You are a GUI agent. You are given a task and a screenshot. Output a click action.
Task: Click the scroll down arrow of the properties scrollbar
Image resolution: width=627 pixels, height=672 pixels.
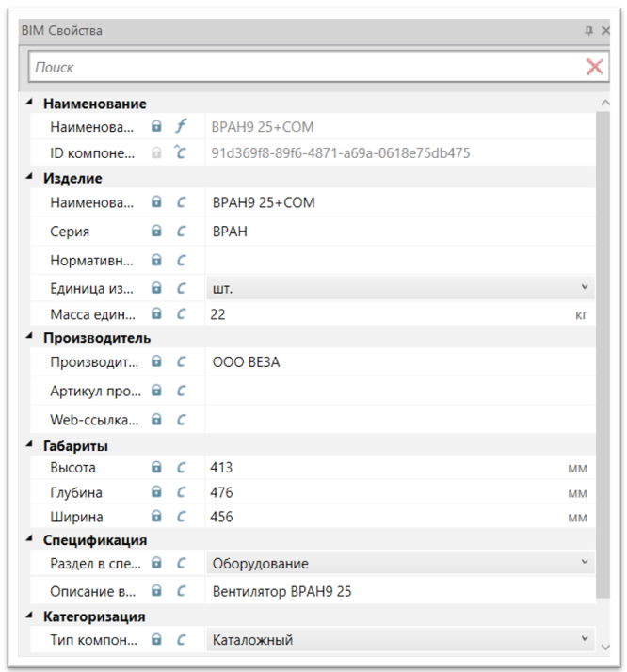(604, 647)
